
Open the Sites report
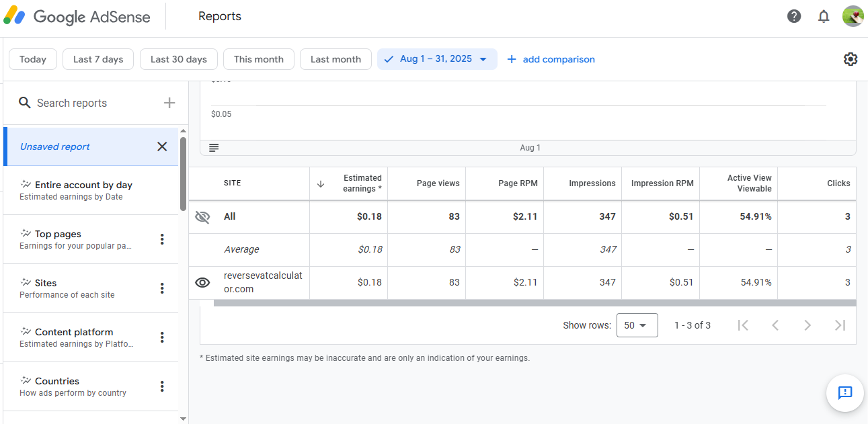[x=91, y=288]
